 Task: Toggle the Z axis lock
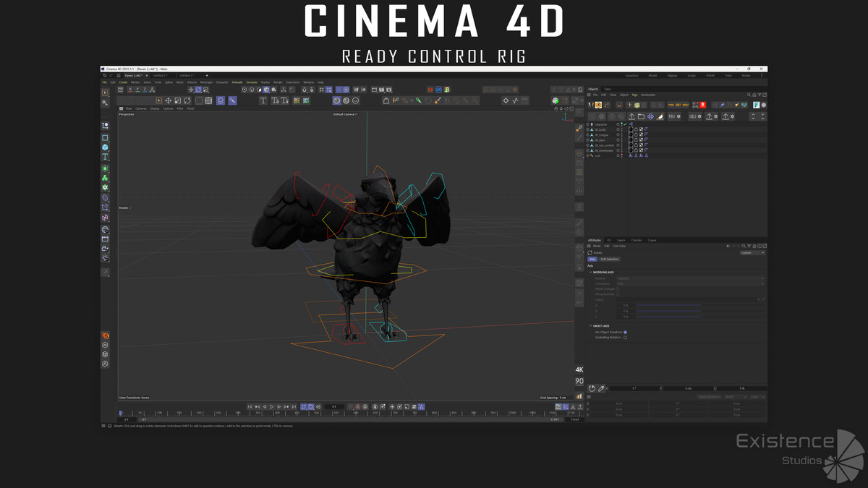click(x=143, y=90)
